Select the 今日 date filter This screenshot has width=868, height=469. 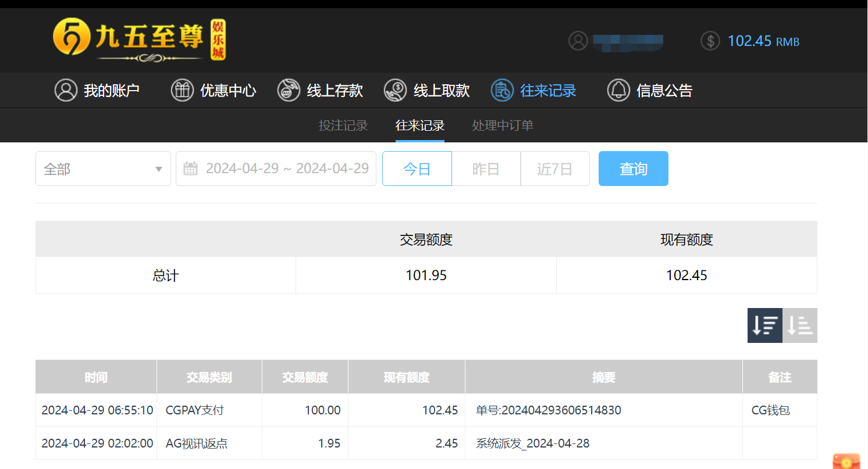(417, 169)
